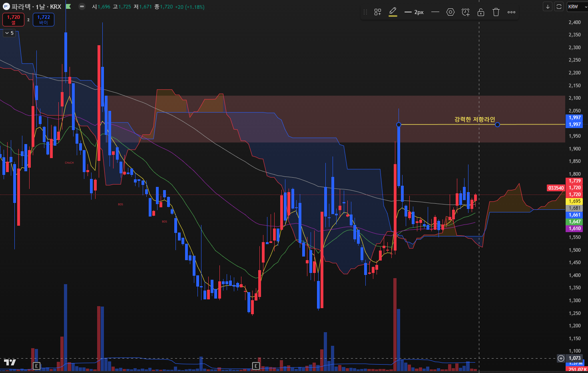Image resolution: width=588 pixels, height=373 pixels.
Task: Click the +20 (+1.18%) change value
Action: click(189, 7)
